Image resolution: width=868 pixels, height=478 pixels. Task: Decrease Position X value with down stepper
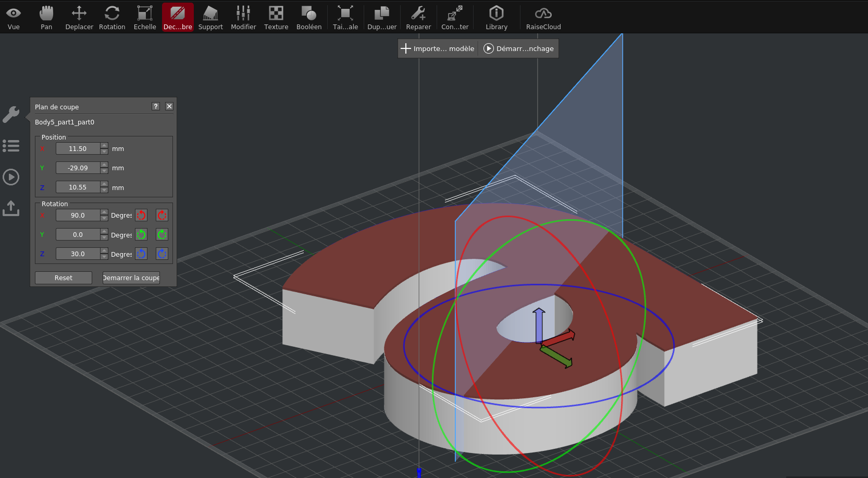pyautogui.click(x=104, y=152)
